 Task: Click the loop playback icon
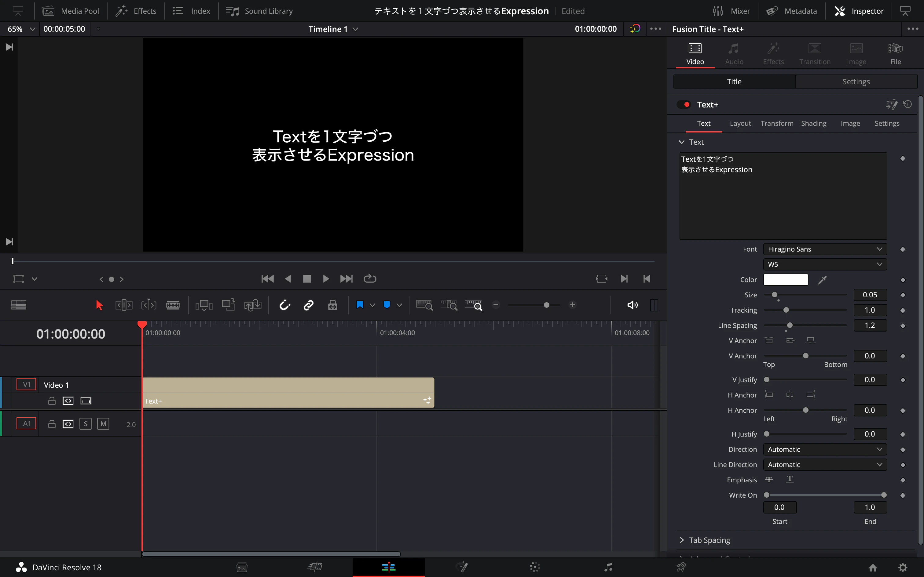click(x=370, y=278)
